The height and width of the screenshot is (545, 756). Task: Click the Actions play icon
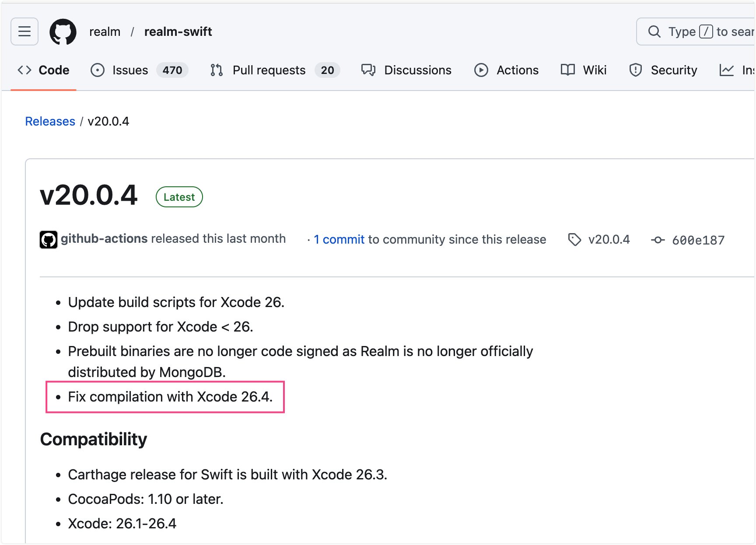(481, 70)
